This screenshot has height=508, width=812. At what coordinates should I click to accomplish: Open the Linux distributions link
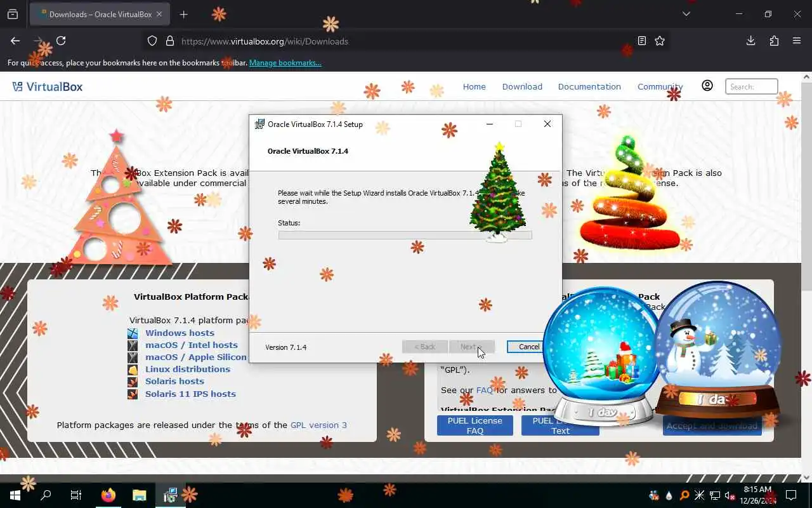(x=188, y=369)
